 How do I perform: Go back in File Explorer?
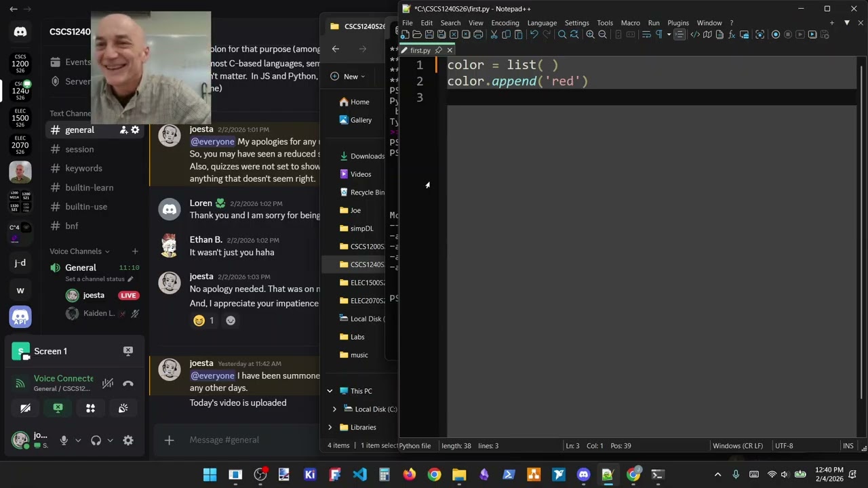[x=336, y=49]
